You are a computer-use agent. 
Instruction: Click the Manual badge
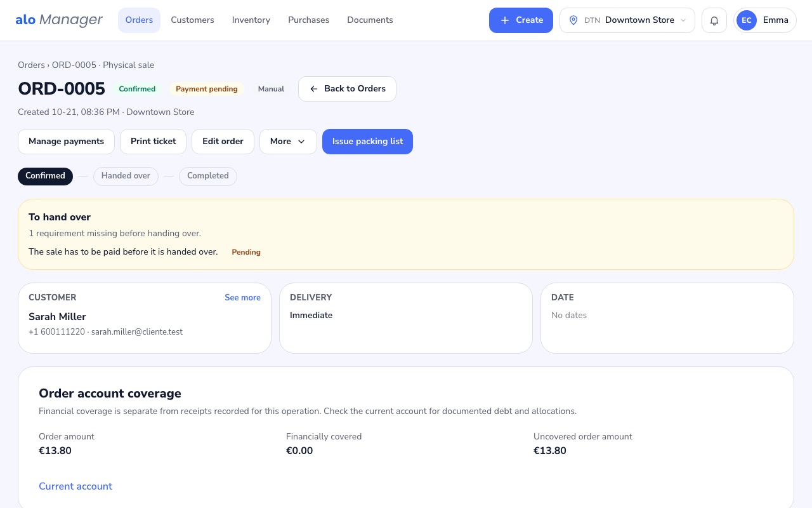271,89
